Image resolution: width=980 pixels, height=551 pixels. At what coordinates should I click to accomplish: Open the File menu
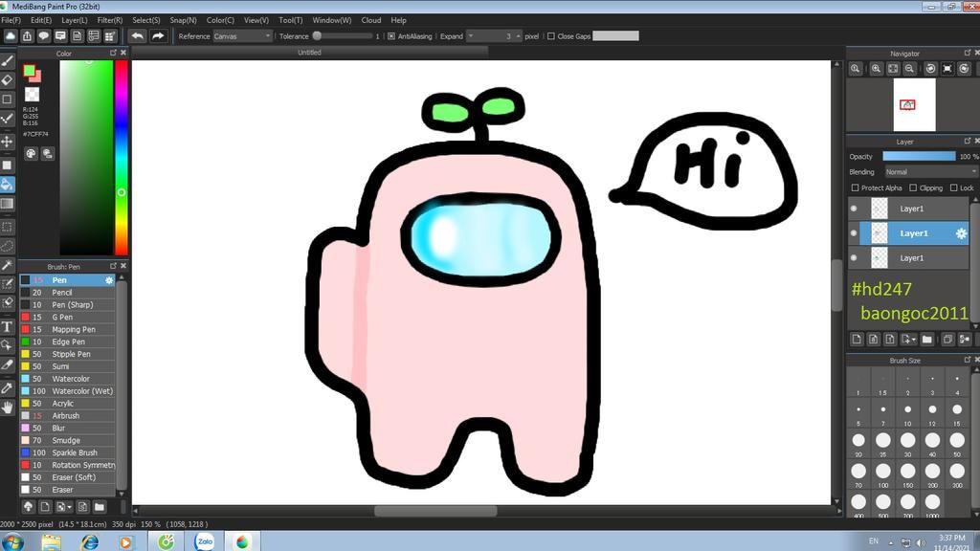point(11,20)
